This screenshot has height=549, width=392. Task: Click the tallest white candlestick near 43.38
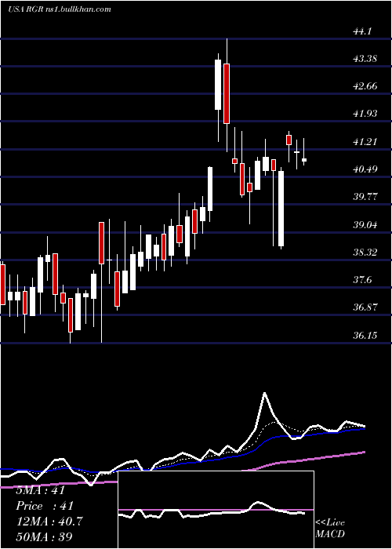coord(218,85)
